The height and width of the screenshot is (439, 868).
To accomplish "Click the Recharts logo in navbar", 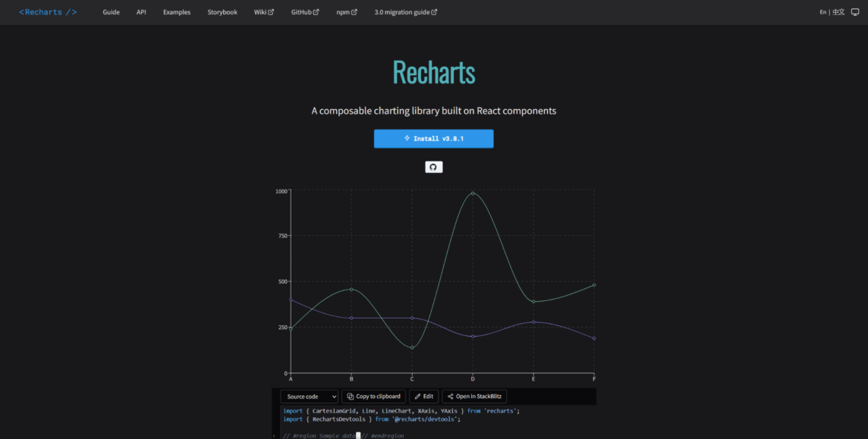I will click(x=48, y=12).
